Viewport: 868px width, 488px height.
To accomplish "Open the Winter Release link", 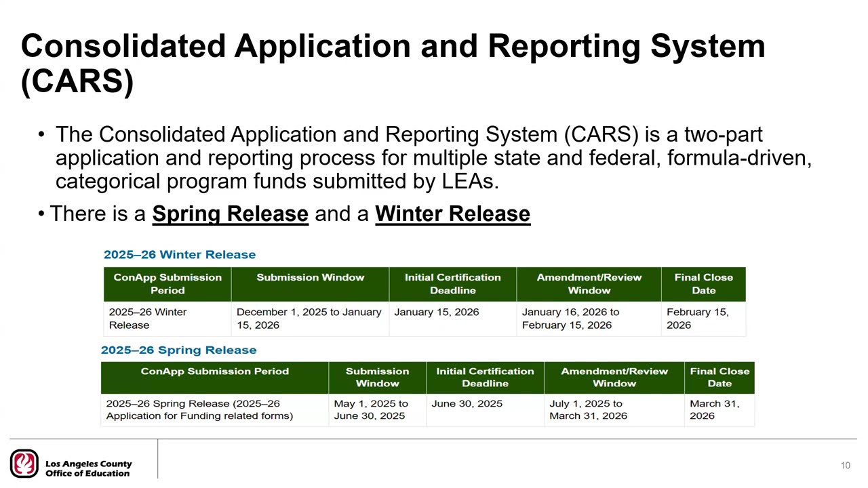I will pos(452,214).
